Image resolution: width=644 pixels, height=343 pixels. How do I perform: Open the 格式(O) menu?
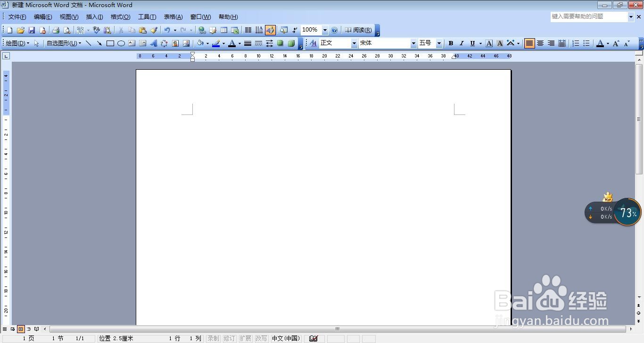[x=120, y=17]
